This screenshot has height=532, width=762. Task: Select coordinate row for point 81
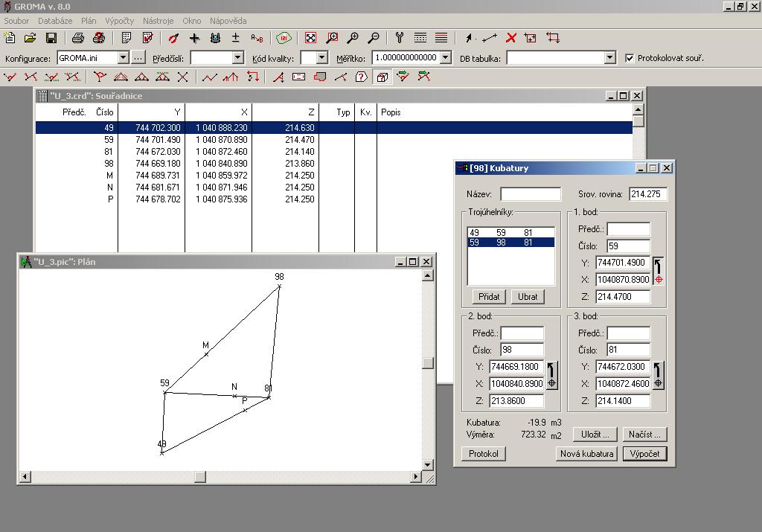(334, 152)
